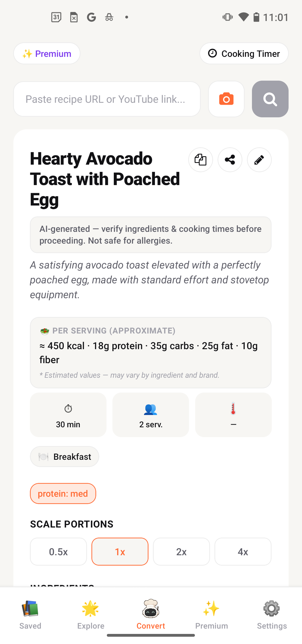Select 0.5x portion scale
This screenshot has height=644, width=302.
coord(58,552)
